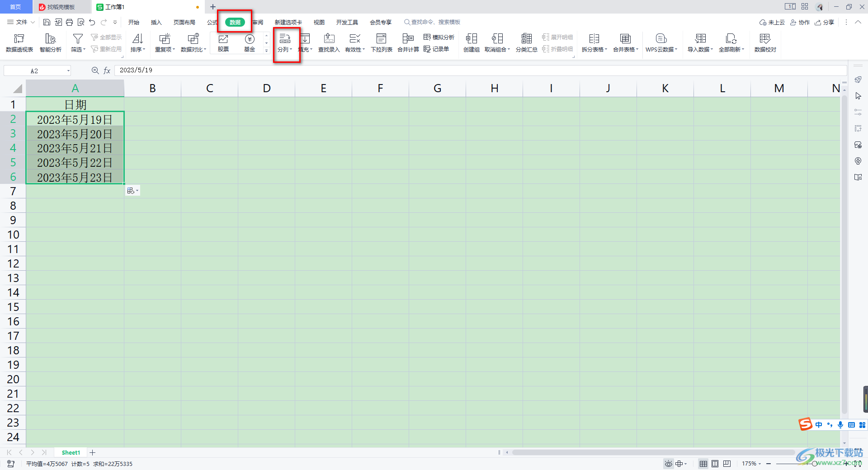Click the zoom magnifier beside fx

(x=95, y=70)
